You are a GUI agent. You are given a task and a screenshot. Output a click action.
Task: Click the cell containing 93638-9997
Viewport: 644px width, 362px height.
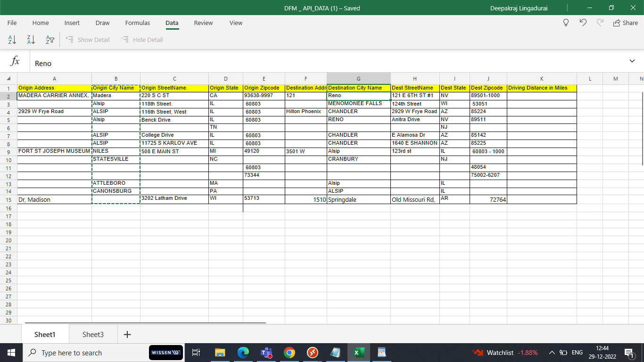pyautogui.click(x=264, y=96)
